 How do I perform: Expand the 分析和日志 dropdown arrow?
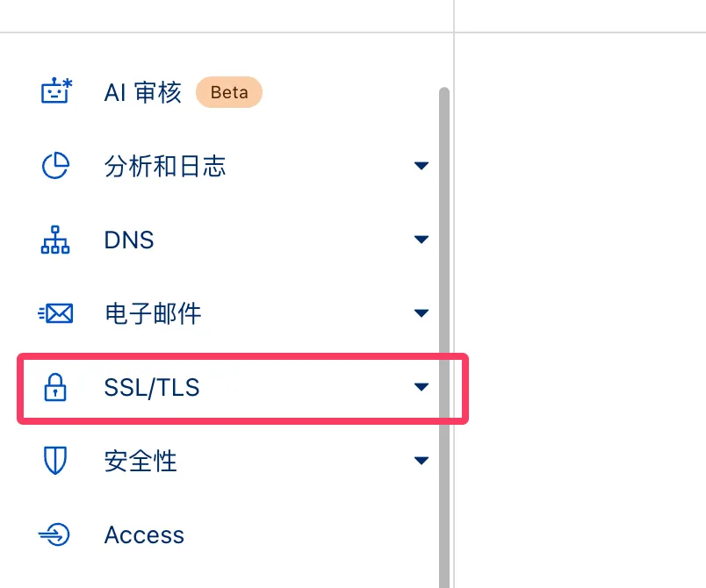(x=421, y=166)
